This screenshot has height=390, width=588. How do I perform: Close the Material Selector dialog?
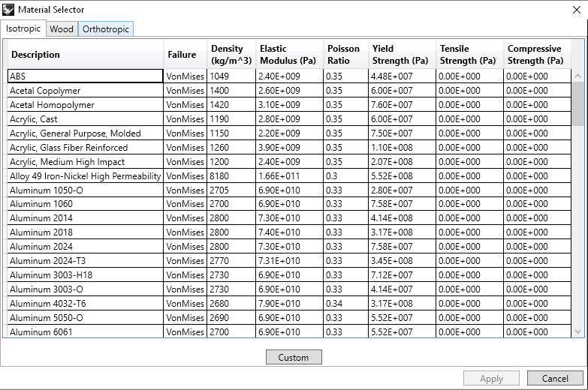click(577, 10)
